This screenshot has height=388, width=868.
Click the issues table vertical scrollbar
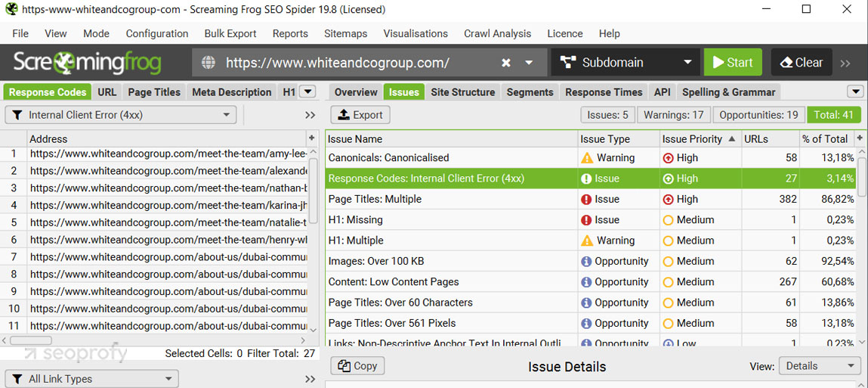[x=861, y=176]
